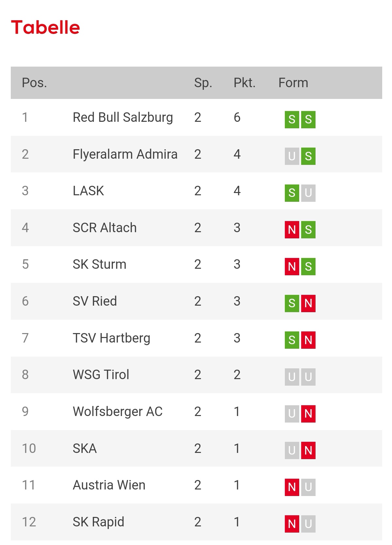This screenshot has height=545, width=392.
Task: Click SK Sturm's green S form badge
Action: 308,267
